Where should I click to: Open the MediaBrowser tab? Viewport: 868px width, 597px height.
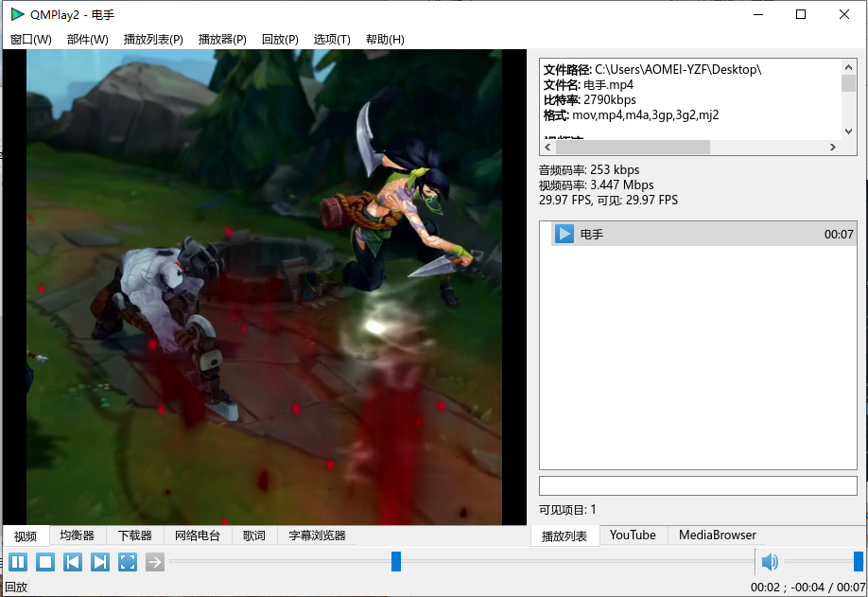718,536
